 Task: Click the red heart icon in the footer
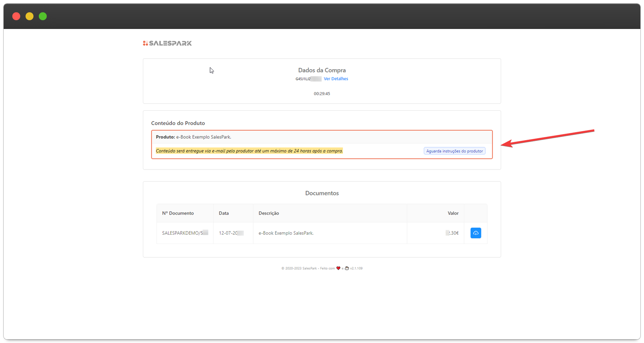coord(338,268)
